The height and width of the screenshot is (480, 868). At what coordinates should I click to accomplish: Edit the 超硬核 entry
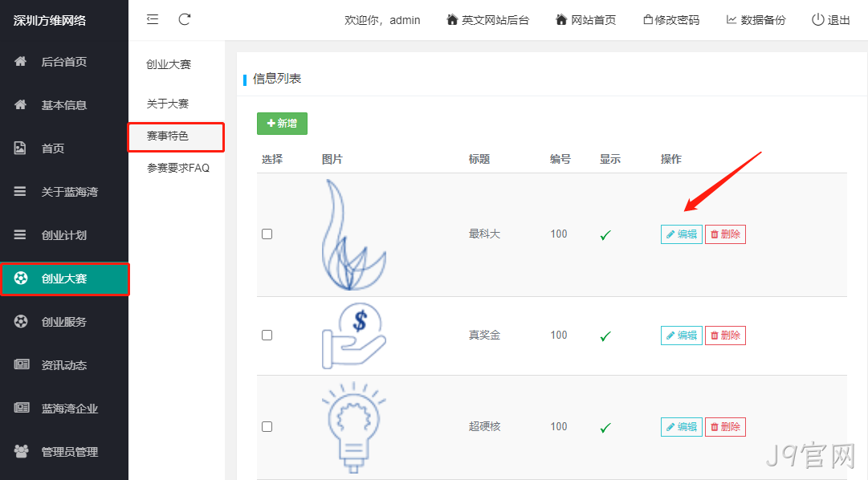point(682,427)
